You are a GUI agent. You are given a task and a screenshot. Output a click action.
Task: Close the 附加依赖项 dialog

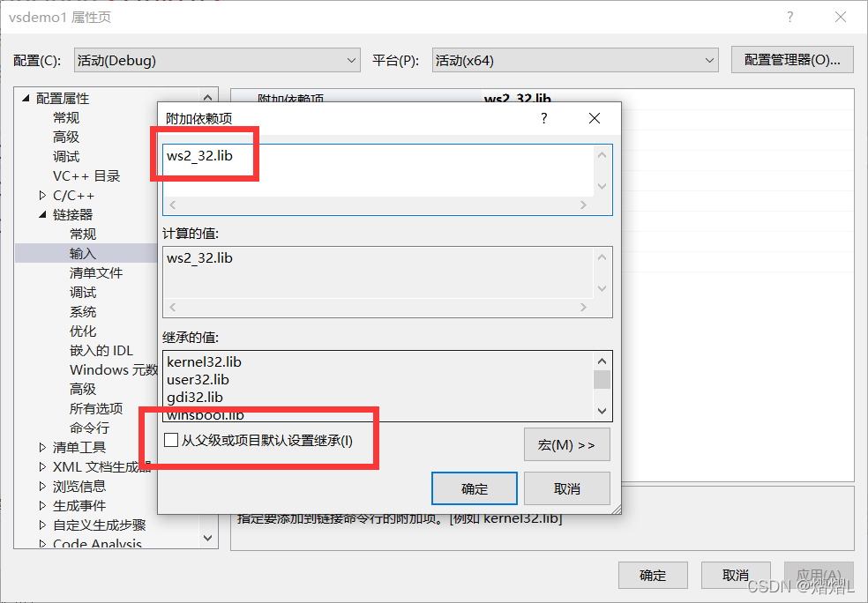(595, 118)
